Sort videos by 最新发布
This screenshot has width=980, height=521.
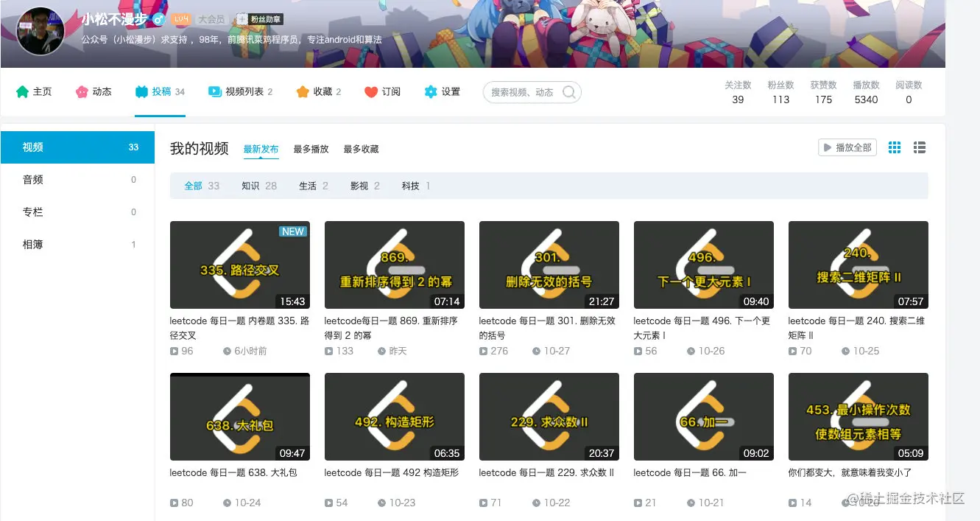click(x=261, y=149)
